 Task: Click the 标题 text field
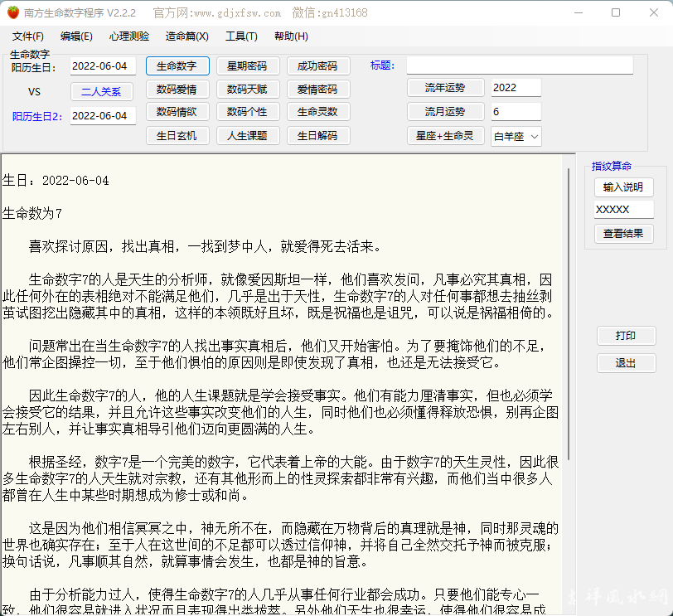click(x=519, y=65)
